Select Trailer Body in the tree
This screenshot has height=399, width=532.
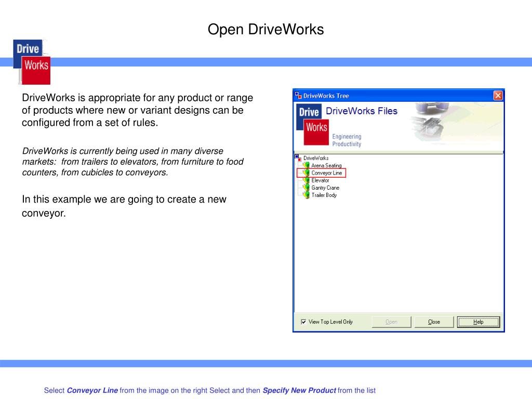click(324, 195)
